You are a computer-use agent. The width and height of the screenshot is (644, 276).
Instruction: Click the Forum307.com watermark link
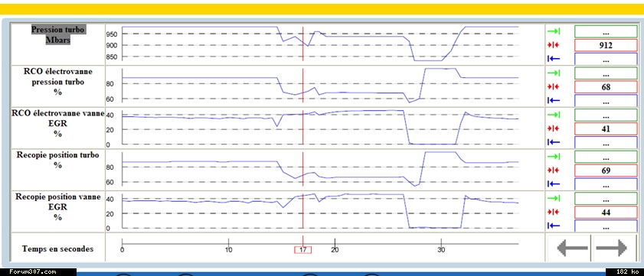pos(32,272)
